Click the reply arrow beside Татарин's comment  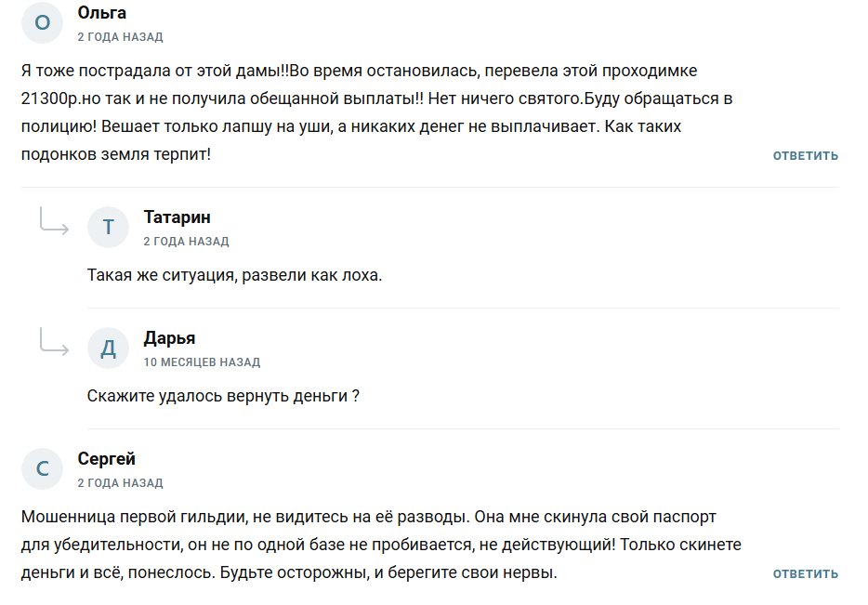(x=54, y=221)
